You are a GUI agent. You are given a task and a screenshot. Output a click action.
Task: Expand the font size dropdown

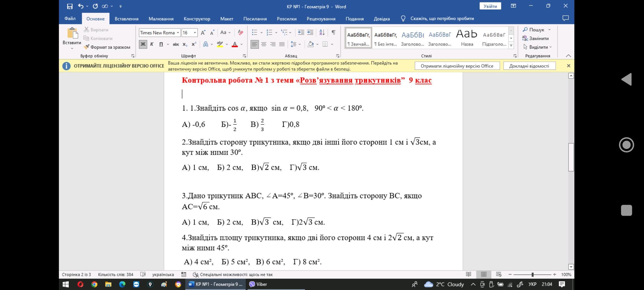(x=195, y=33)
